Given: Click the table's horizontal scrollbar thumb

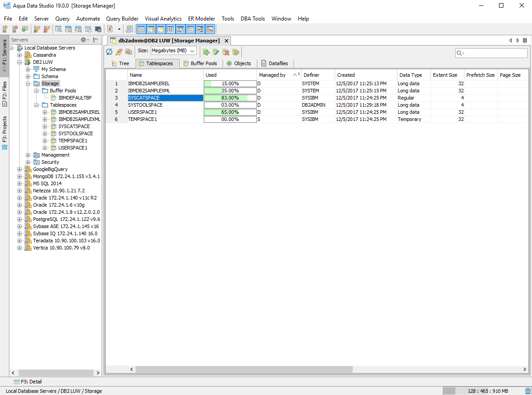Looking at the screenshot, I should pos(244,369).
